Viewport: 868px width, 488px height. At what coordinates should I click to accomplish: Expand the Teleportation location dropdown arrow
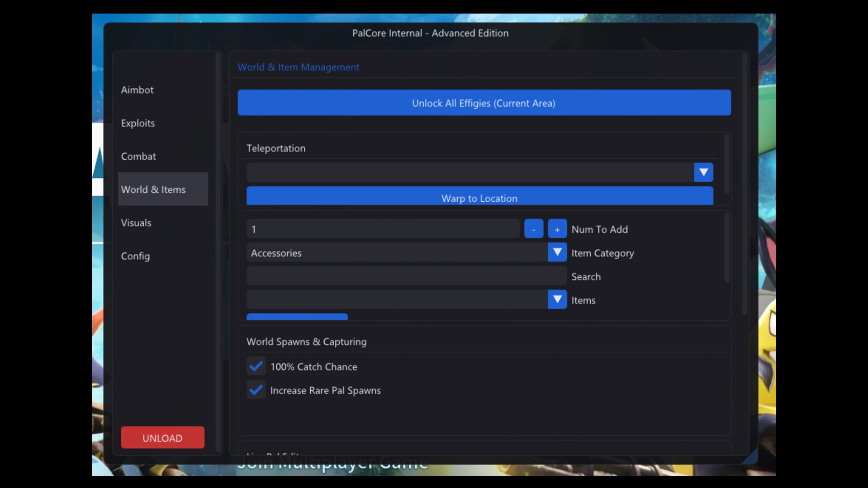(x=703, y=172)
